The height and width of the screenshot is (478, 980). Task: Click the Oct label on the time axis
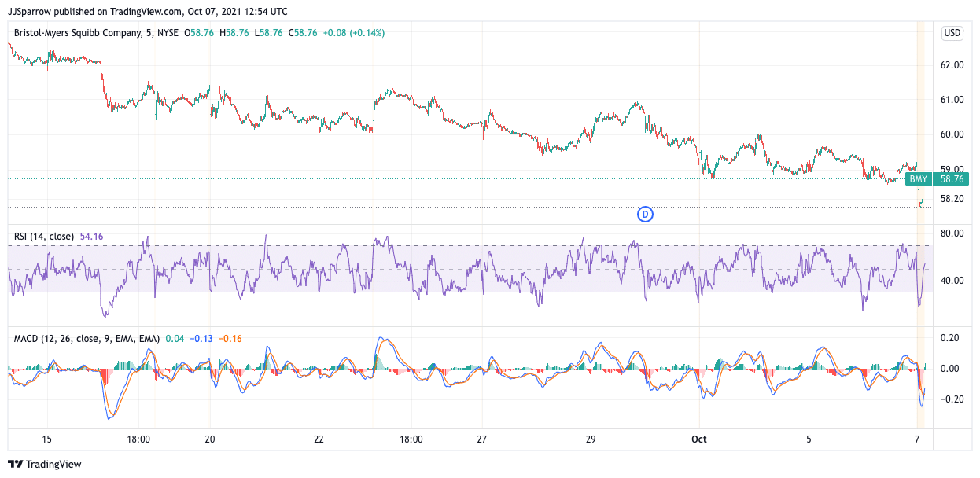tap(699, 439)
